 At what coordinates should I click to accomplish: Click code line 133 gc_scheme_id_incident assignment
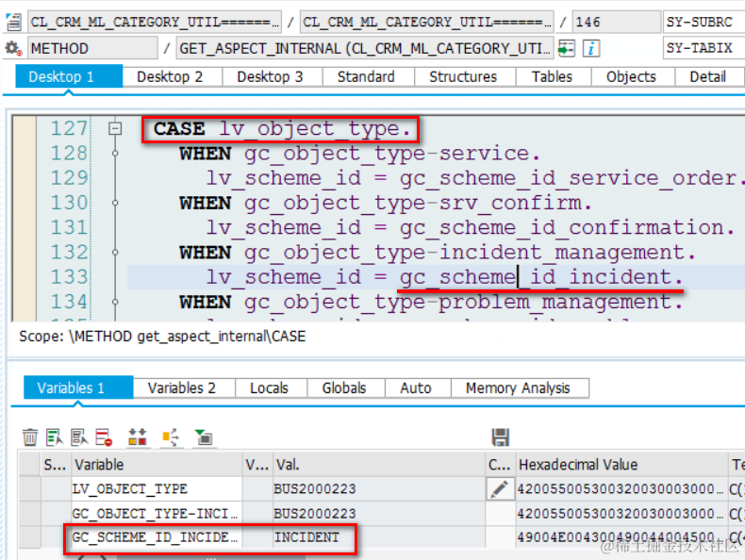click(x=444, y=277)
